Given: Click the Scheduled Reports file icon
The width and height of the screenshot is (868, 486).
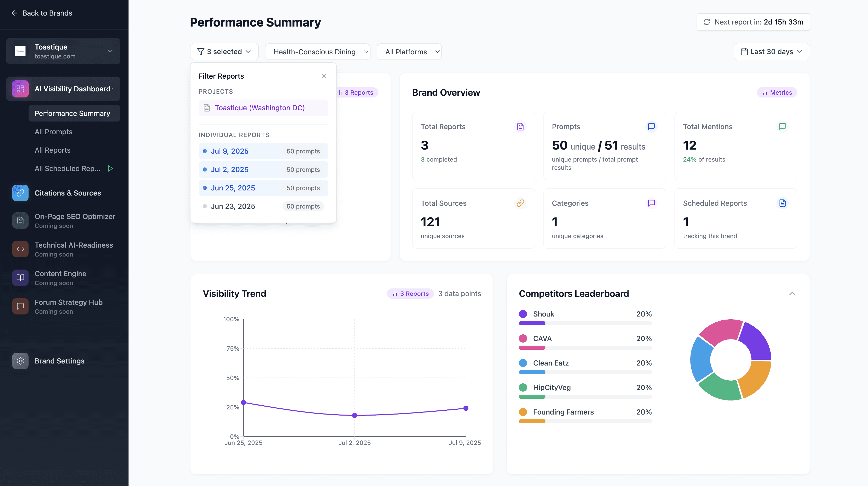Looking at the screenshot, I should [782, 203].
